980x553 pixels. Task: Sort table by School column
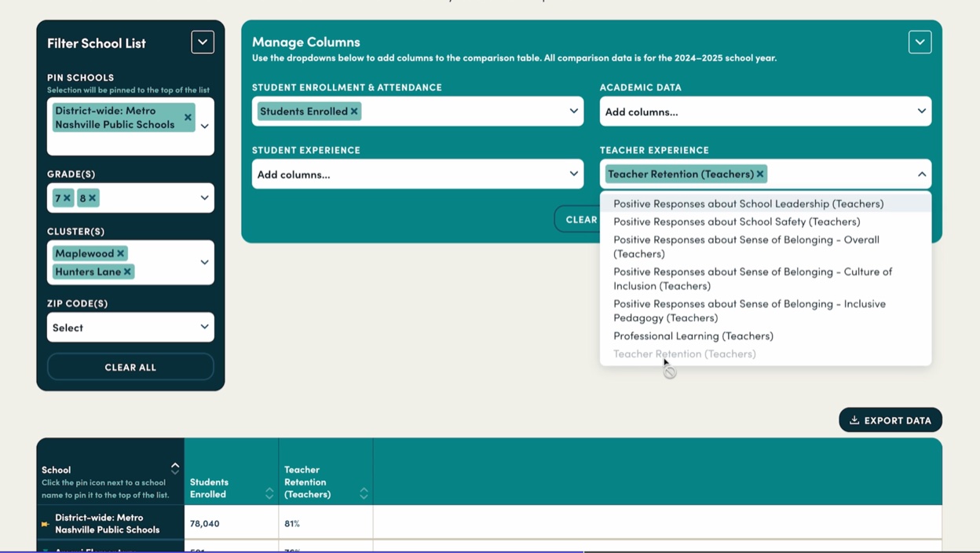175,468
